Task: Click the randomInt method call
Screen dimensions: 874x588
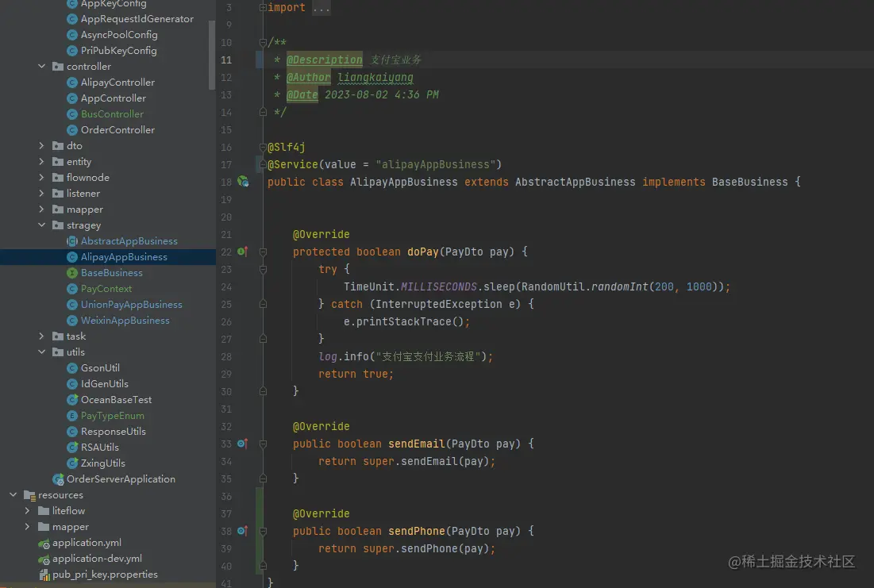Action: coord(619,287)
